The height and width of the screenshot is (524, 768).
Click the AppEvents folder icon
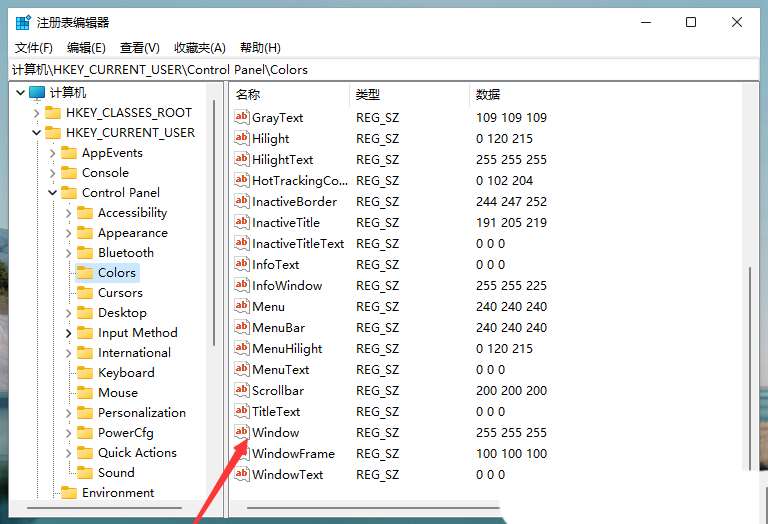[x=69, y=153]
